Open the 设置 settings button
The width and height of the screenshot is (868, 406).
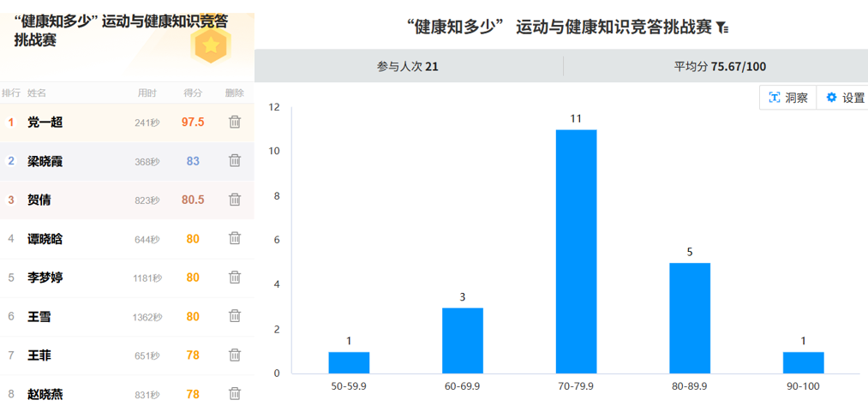(845, 98)
